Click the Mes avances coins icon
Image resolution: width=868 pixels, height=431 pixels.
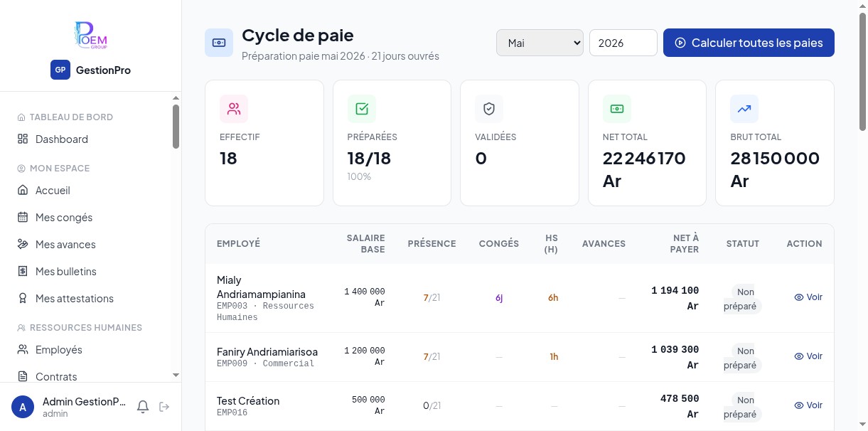(23, 244)
